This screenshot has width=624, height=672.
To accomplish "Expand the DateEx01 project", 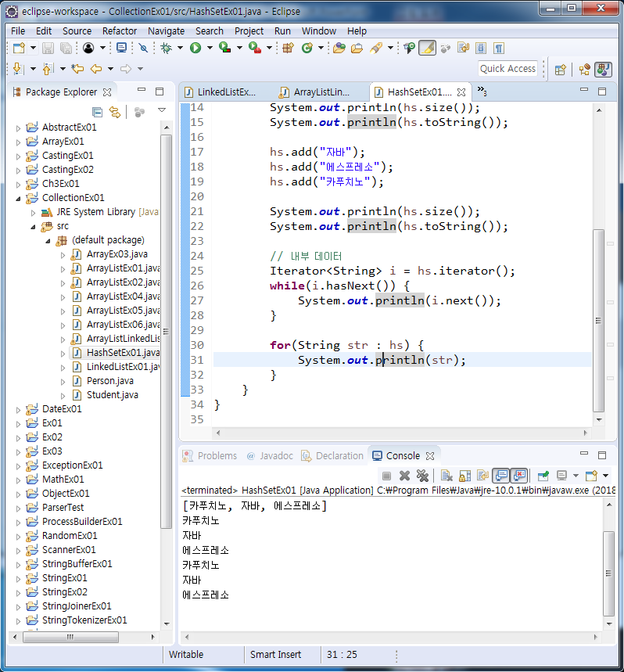I will pyautogui.click(x=18, y=410).
